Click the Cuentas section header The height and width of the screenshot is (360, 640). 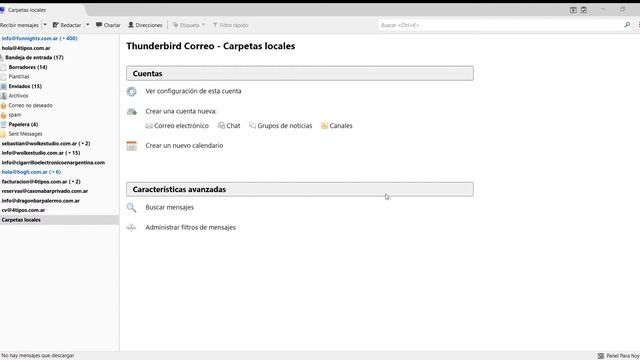point(300,73)
